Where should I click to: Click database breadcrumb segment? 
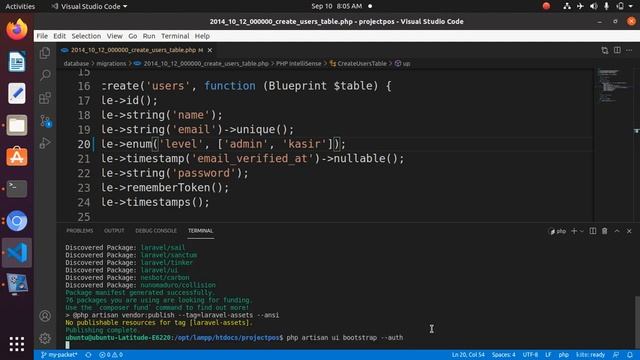point(76,64)
